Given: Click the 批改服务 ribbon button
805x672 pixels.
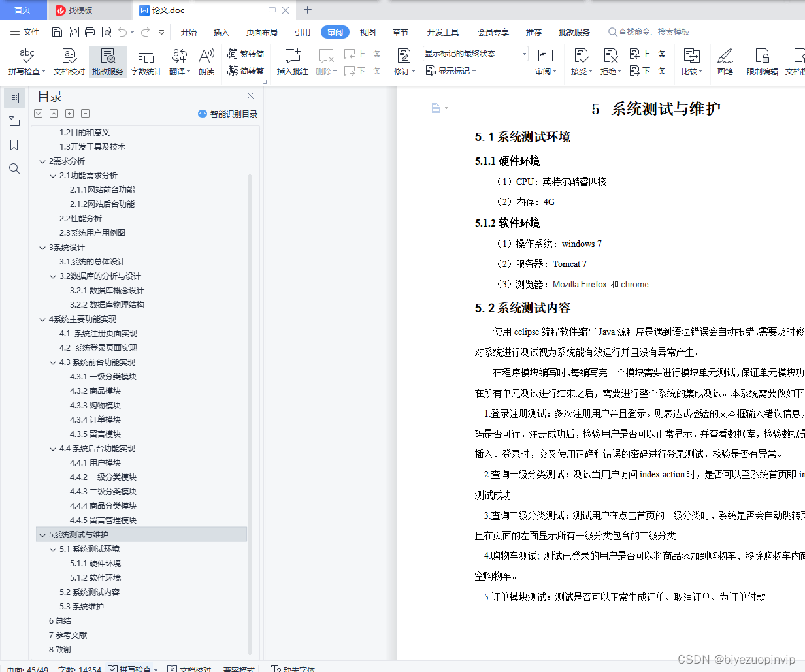Looking at the screenshot, I should 108,62.
